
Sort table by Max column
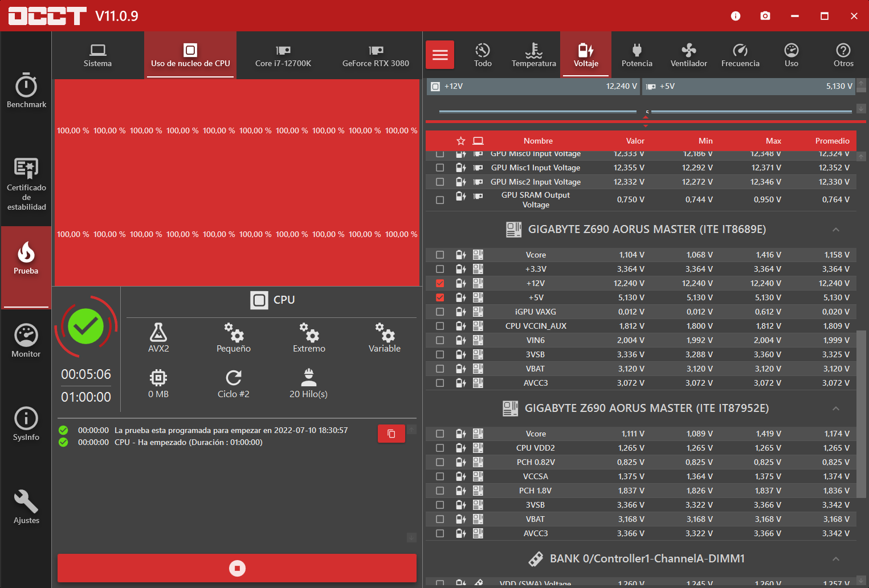[773, 141]
